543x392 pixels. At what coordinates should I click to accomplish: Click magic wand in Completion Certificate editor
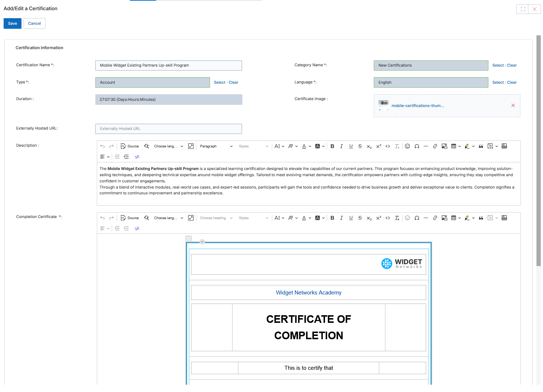pyautogui.click(x=137, y=229)
